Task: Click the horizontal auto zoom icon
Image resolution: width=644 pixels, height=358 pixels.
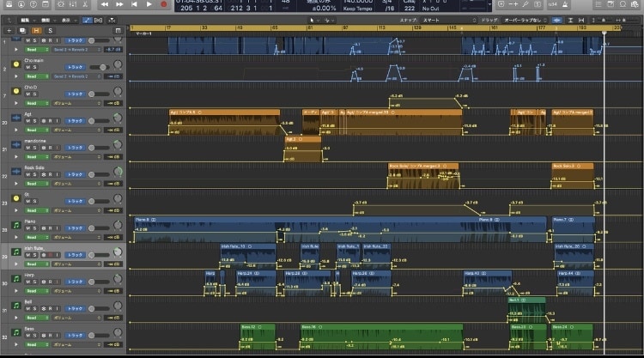Action: point(581,20)
